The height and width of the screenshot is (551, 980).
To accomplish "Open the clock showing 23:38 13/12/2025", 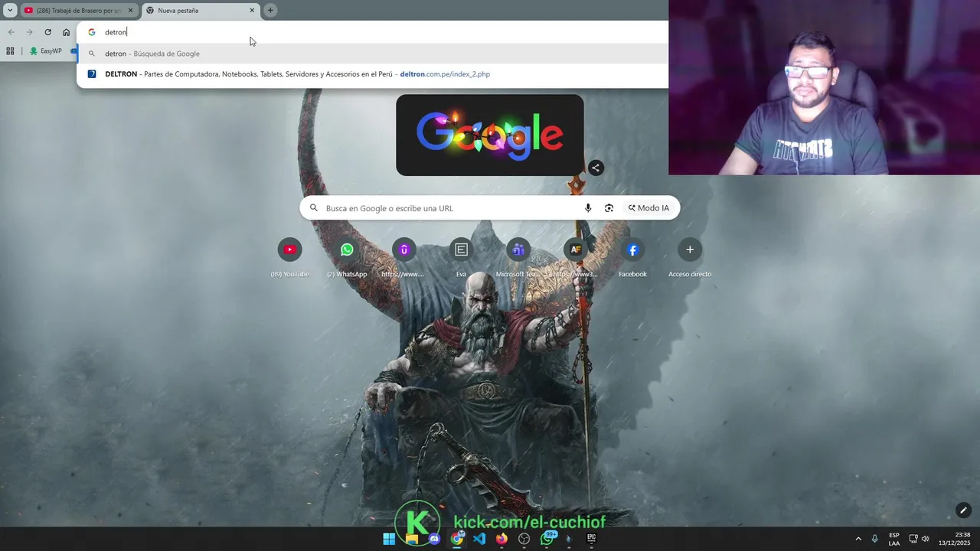I will pyautogui.click(x=955, y=539).
